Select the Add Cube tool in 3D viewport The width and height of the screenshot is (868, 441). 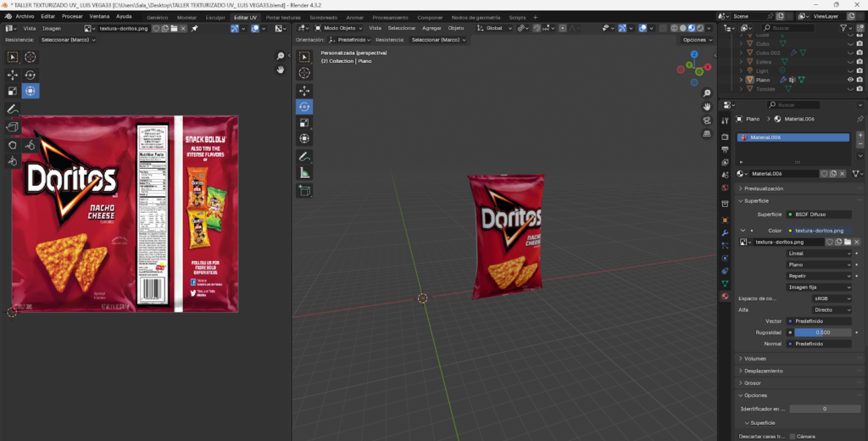(304, 191)
